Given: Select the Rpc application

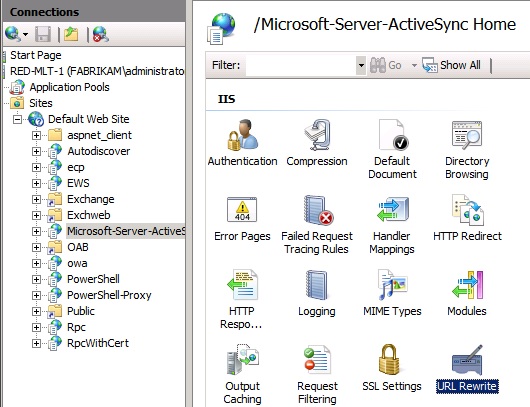Looking at the screenshot, I should (76, 328).
